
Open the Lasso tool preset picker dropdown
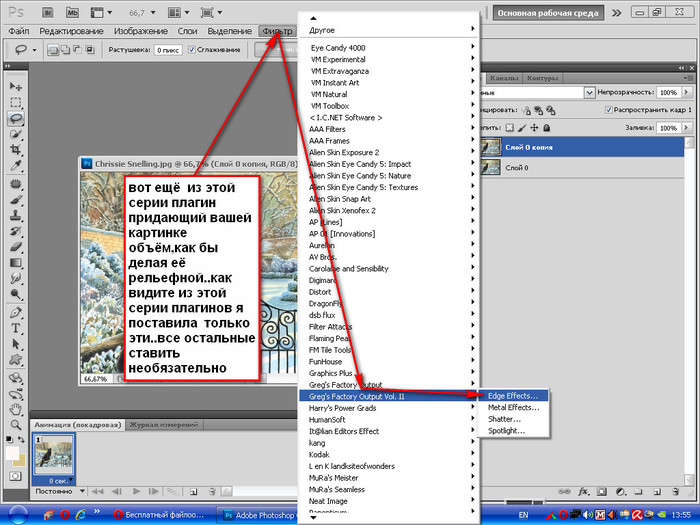34,50
